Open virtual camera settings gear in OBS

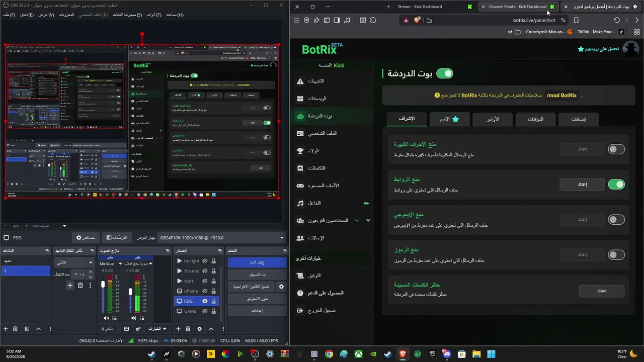281,287
